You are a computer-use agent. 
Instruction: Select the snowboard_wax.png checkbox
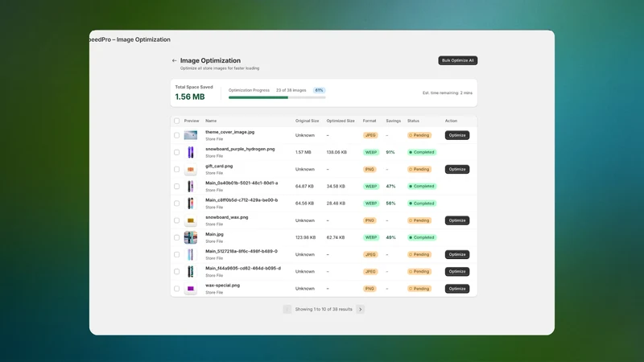coord(176,220)
